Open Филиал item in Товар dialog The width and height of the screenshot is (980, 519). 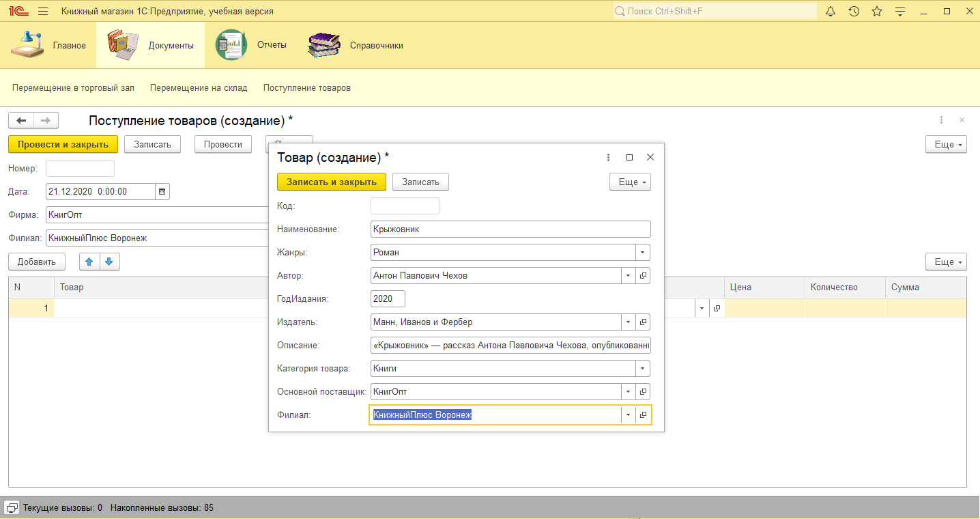643,415
